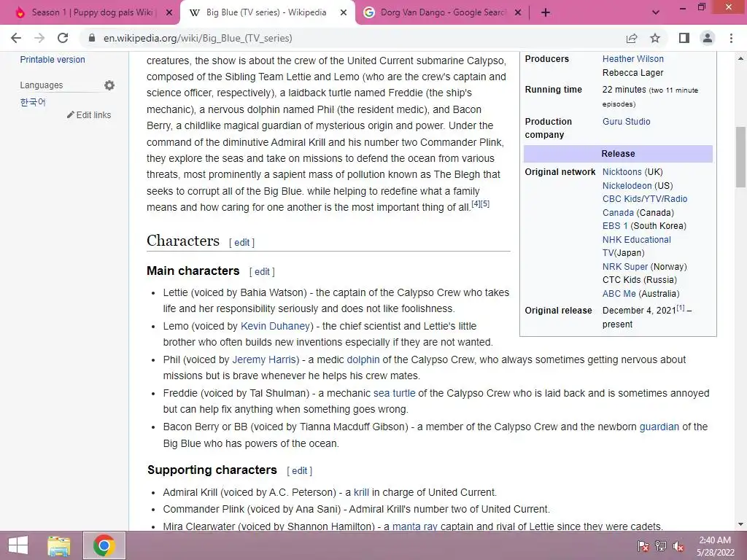Click the page scrollbar thumb

pyautogui.click(x=740, y=157)
